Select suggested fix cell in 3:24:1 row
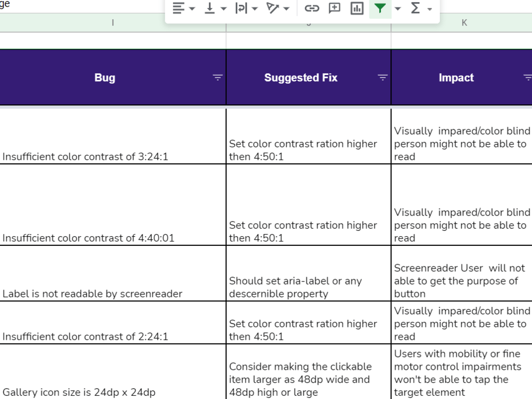Screen dimensions: 532x399 (309, 136)
